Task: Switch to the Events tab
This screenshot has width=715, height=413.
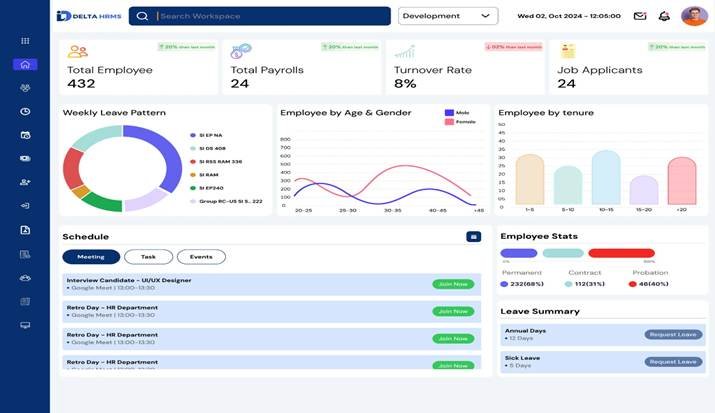Action: tap(201, 257)
